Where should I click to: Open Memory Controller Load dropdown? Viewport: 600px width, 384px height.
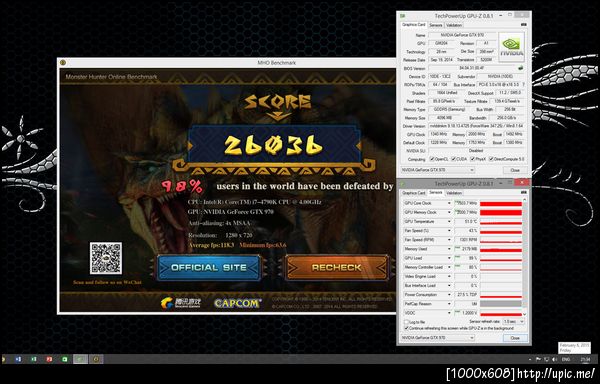449,268
